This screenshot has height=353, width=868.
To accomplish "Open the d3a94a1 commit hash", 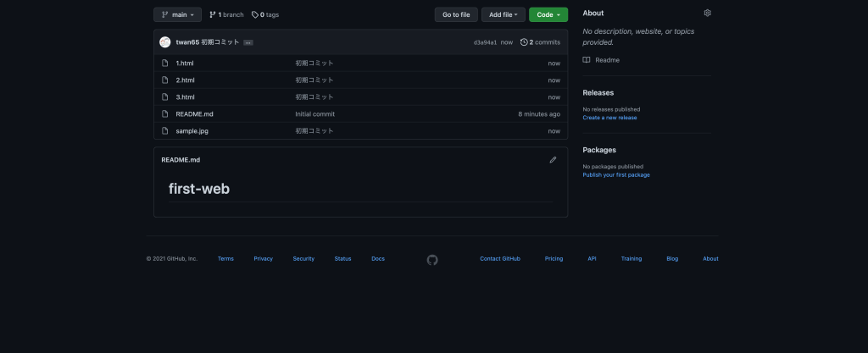I will coord(485,42).
